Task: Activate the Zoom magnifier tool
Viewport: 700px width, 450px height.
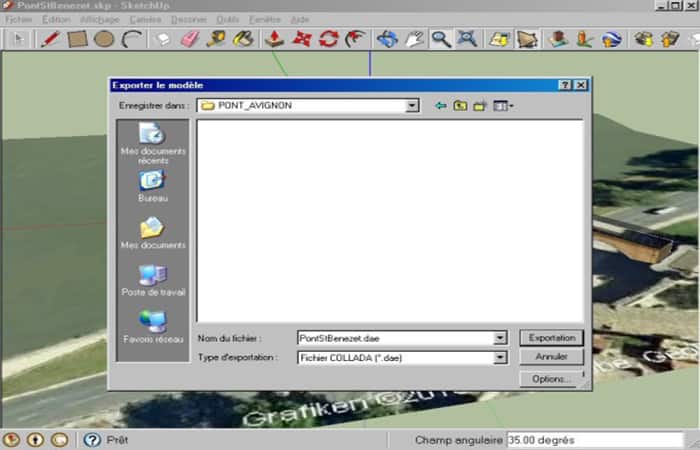Action: 441,39
